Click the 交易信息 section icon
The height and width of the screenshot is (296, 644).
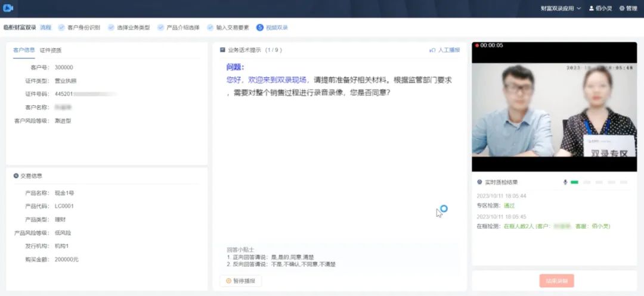click(x=16, y=176)
